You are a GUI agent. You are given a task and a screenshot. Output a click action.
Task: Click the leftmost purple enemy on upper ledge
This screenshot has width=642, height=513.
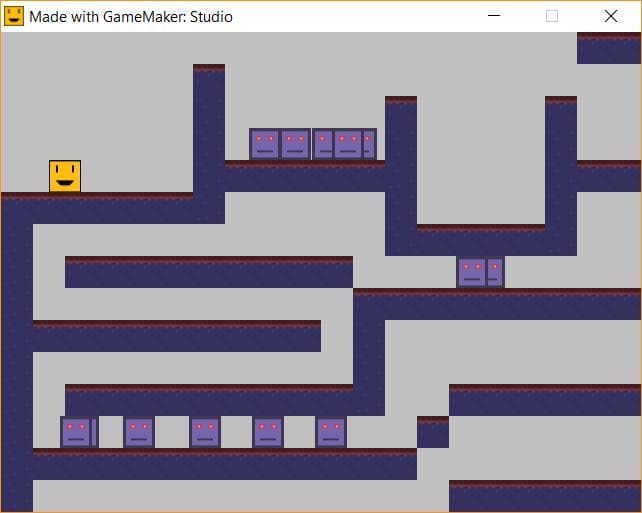point(264,144)
